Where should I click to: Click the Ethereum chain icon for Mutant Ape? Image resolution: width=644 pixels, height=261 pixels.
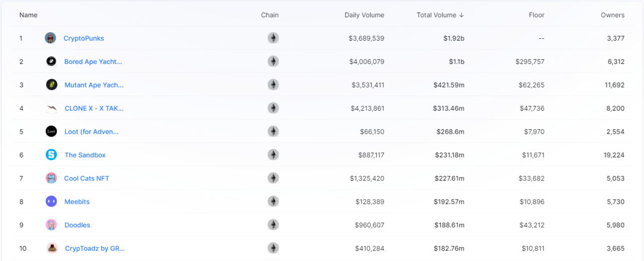273,85
